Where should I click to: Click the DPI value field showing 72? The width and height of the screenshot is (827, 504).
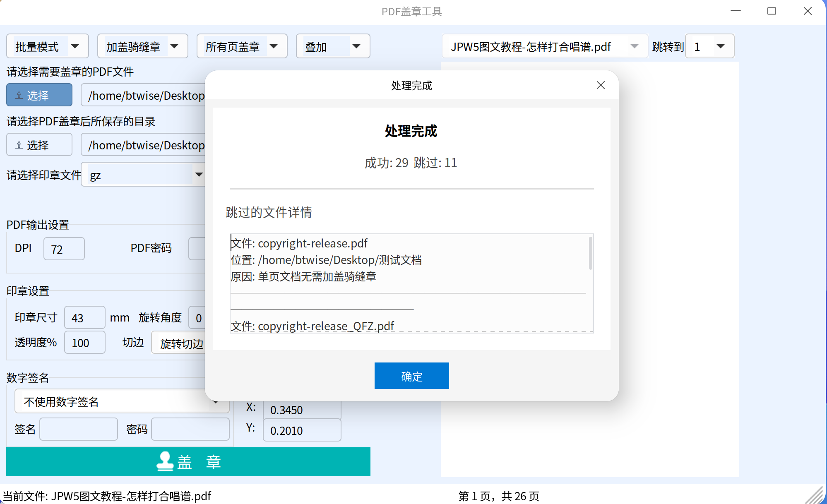64,249
